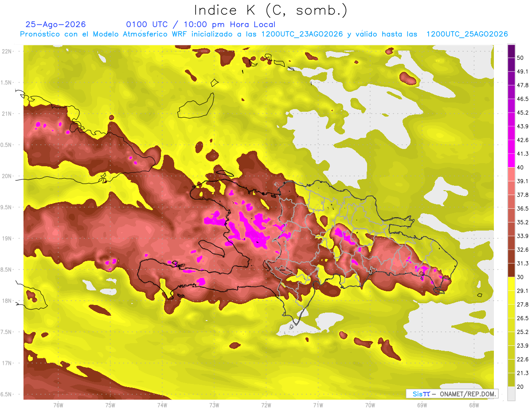This screenshot has height=411, width=532.
Task: Click the colorbar value '45.2'
Action: click(523, 113)
